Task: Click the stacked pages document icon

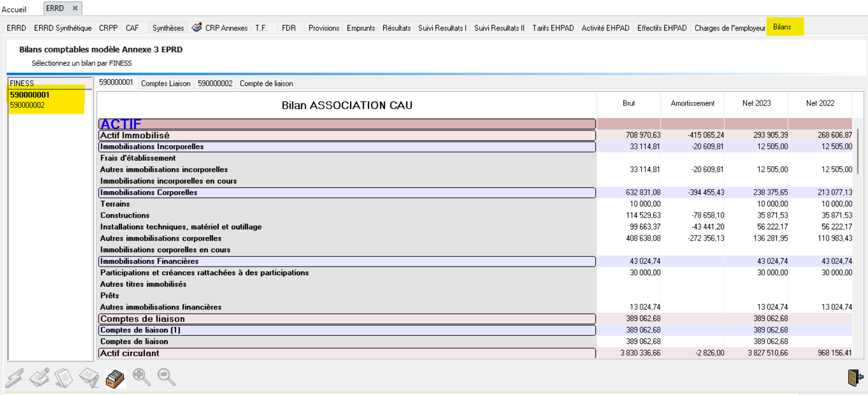Action: click(x=64, y=378)
